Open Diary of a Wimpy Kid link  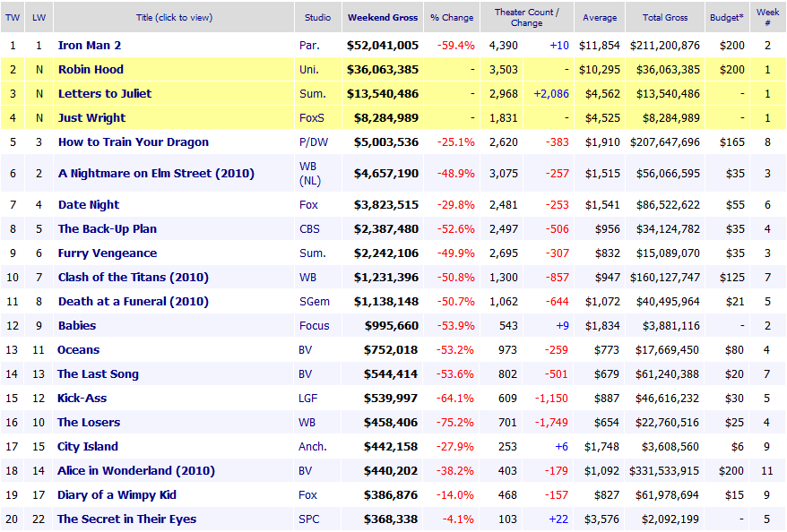pos(117,495)
